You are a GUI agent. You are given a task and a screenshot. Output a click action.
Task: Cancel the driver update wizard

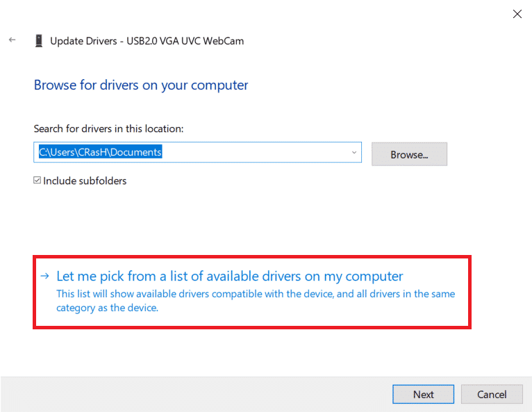point(492,394)
